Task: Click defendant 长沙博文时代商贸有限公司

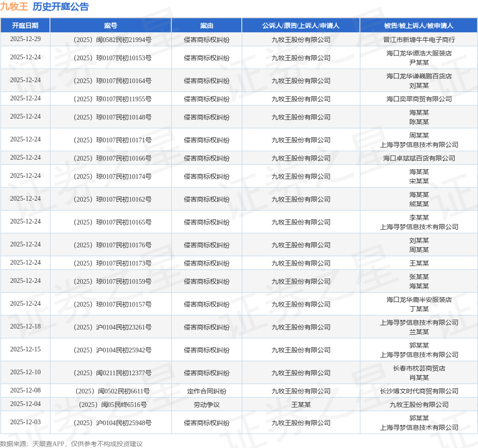Action: [419, 392]
